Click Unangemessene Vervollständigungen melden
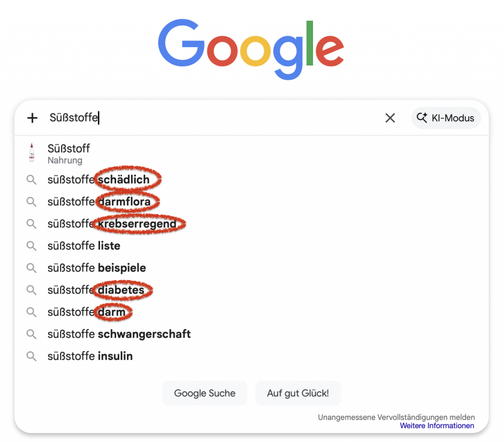The width and height of the screenshot is (504, 442). click(x=396, y=417)
